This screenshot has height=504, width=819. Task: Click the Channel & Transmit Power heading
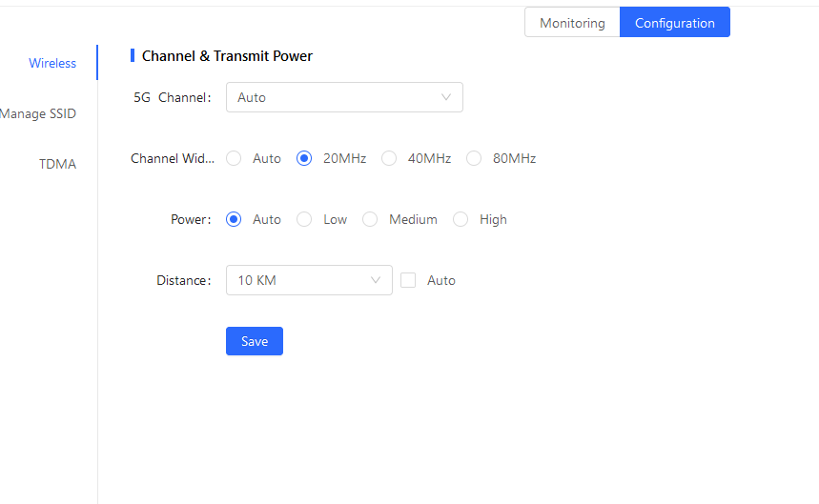[227, 56]
